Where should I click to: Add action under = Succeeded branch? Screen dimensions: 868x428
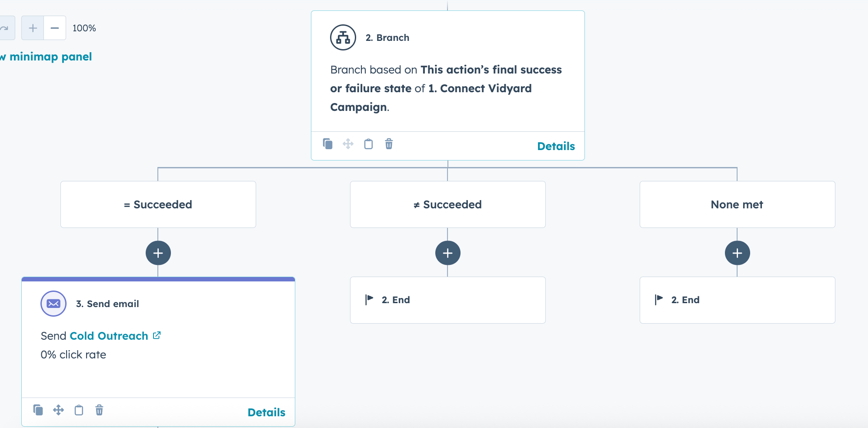pyautogui.click(x=158, y=253)
